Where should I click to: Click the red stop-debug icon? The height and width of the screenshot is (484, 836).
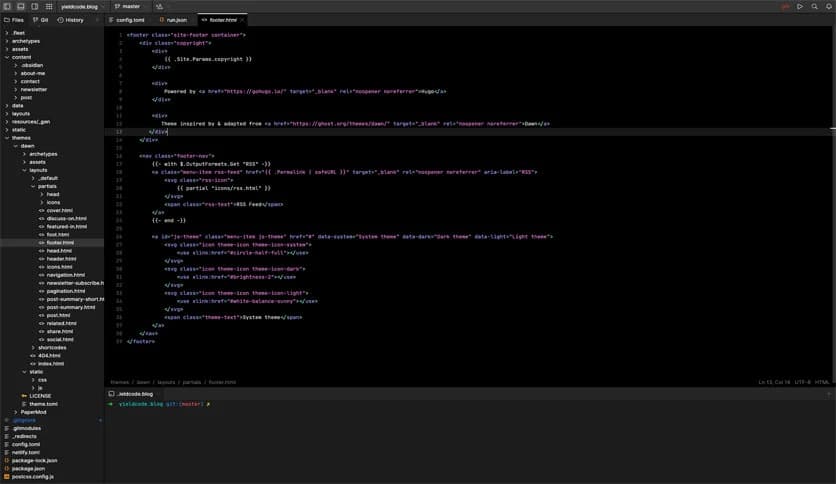click(785, 6)
